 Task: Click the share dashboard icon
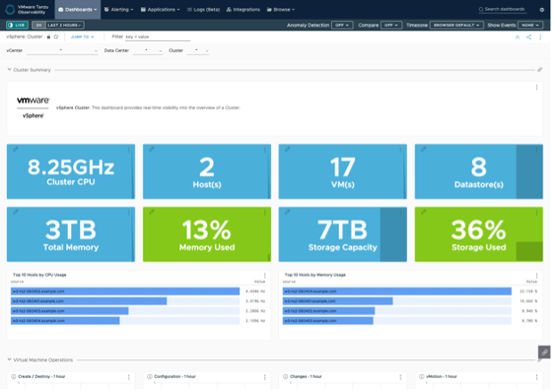528,37
